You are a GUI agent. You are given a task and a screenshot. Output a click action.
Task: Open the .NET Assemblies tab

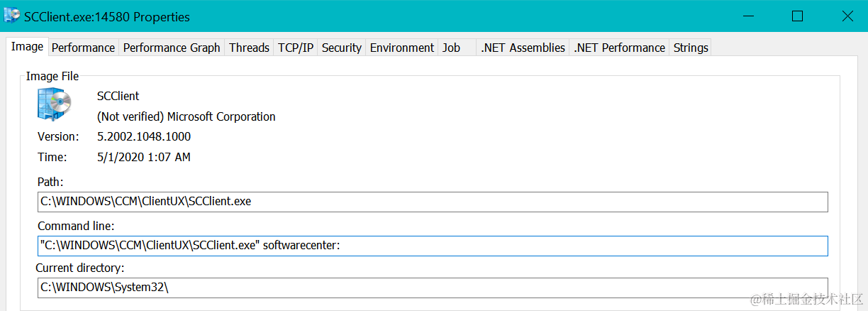tap(523, 48)
